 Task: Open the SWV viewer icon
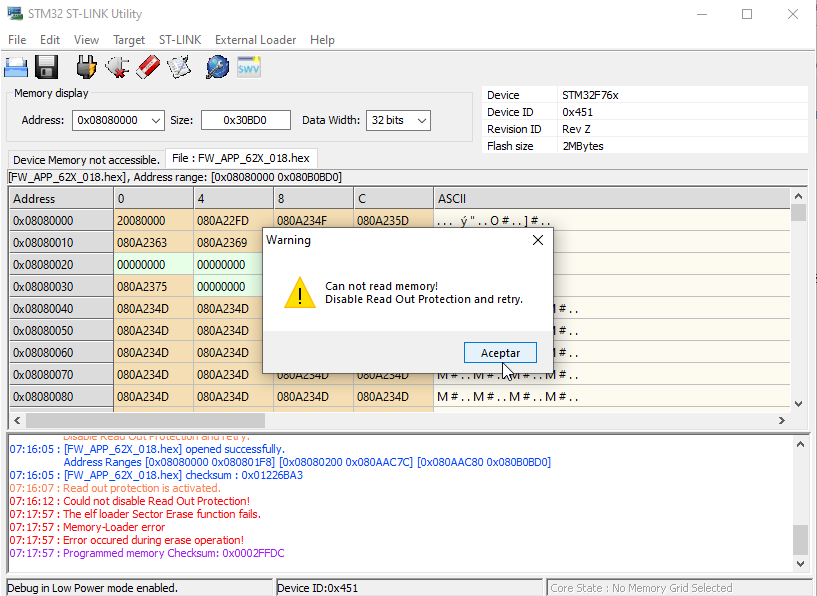tap(249, 67)
